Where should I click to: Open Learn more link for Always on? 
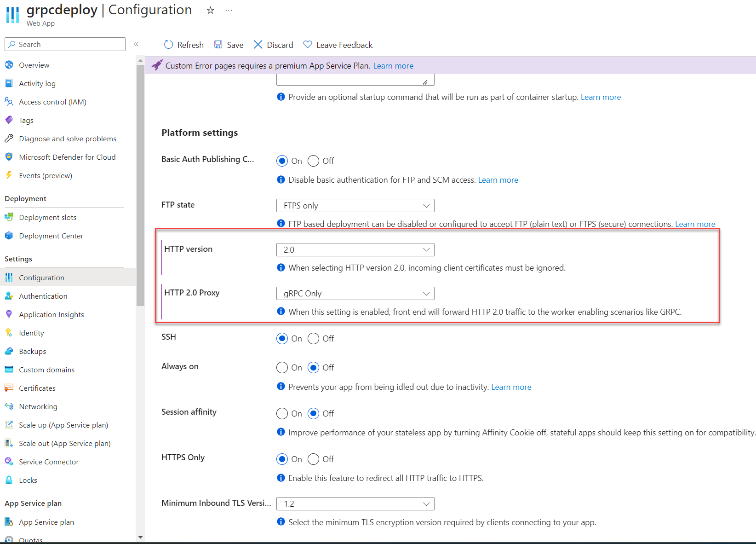click(x=511, y=387)
